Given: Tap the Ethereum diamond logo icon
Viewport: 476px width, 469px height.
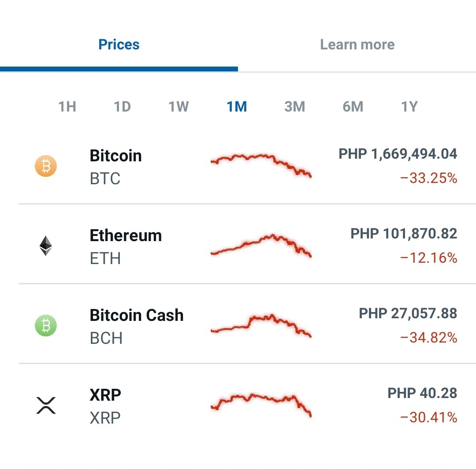Looking at the screenshot, I should tap(46, 246).
